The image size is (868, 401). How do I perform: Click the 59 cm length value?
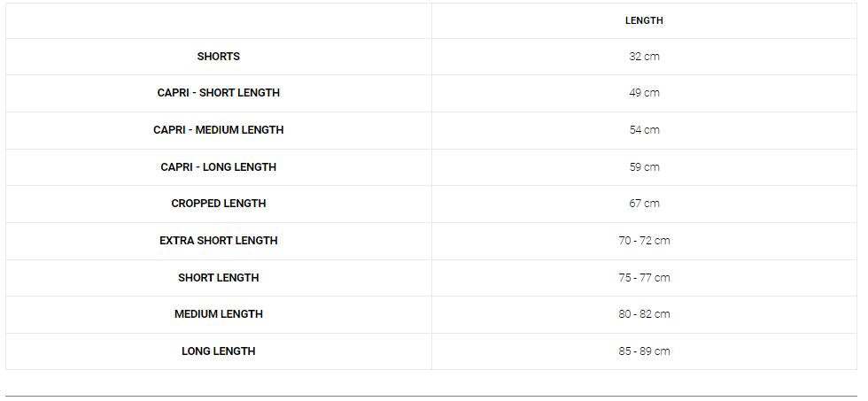point(644,167)
